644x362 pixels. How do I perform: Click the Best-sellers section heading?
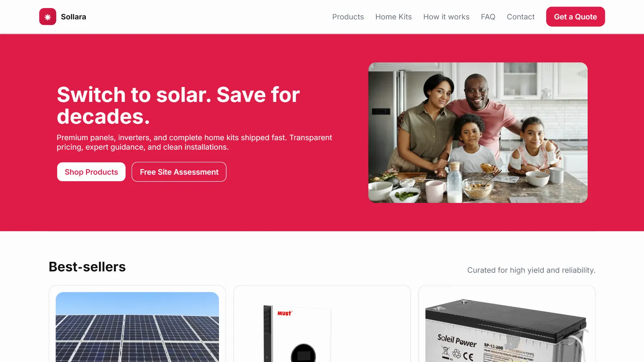click(87, 267)
